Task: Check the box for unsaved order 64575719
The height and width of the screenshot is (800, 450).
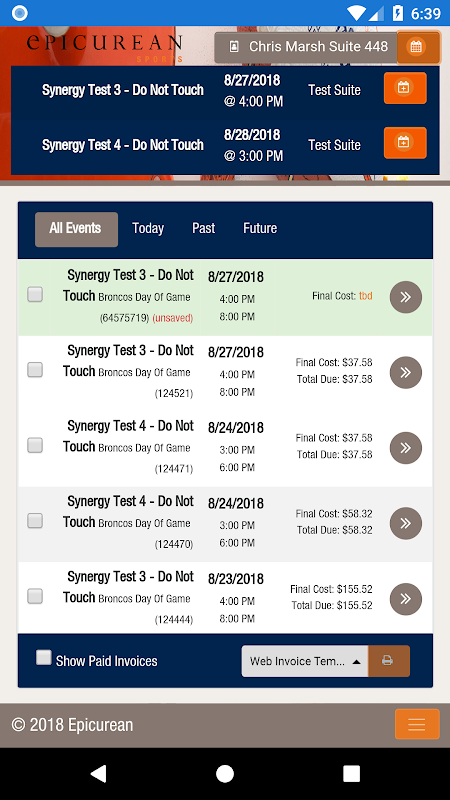Action: tap(35, 294)
